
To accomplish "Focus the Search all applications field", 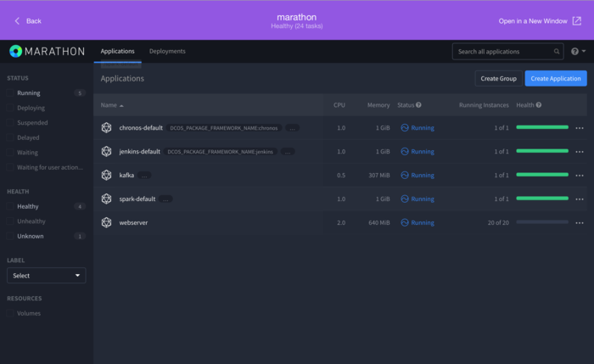I will (x=507, y=52).
